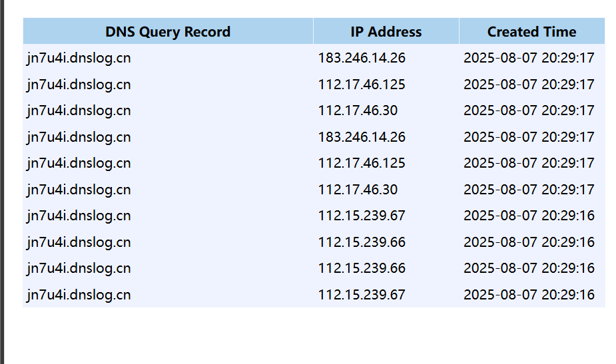
Task: Click the Created Time column header
Action: click(x=531, y=31)
